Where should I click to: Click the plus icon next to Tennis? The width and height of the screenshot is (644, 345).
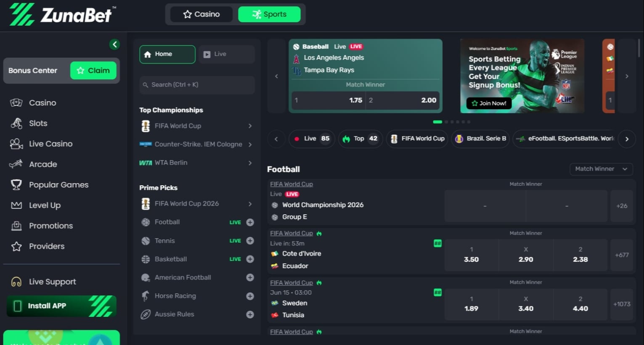250,241
